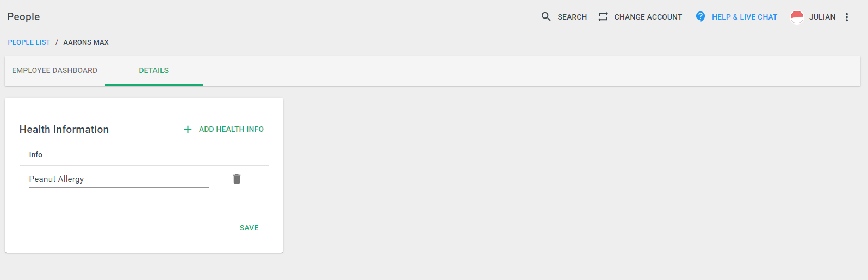
Task: Click the Julian username in header
Action: click(822, 17)
